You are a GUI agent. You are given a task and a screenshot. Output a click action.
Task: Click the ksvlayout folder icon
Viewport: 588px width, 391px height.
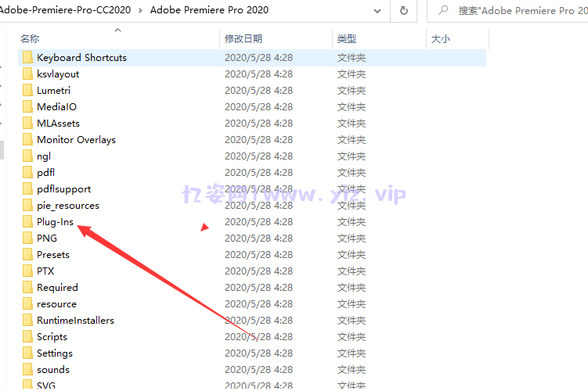27,74
